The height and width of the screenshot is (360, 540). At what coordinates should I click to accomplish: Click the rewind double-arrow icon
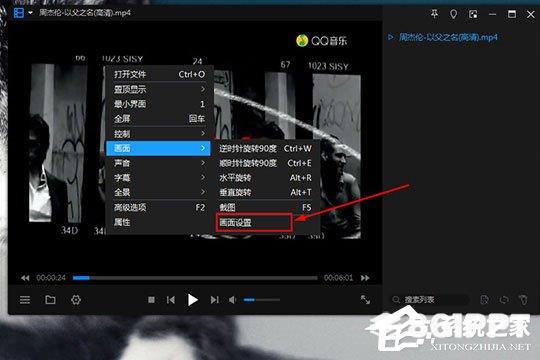(25, 278)
